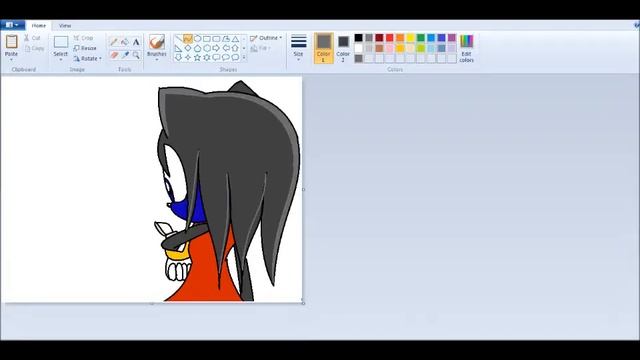Click the Resize button
Screen dimensions: 640x360
85,48
